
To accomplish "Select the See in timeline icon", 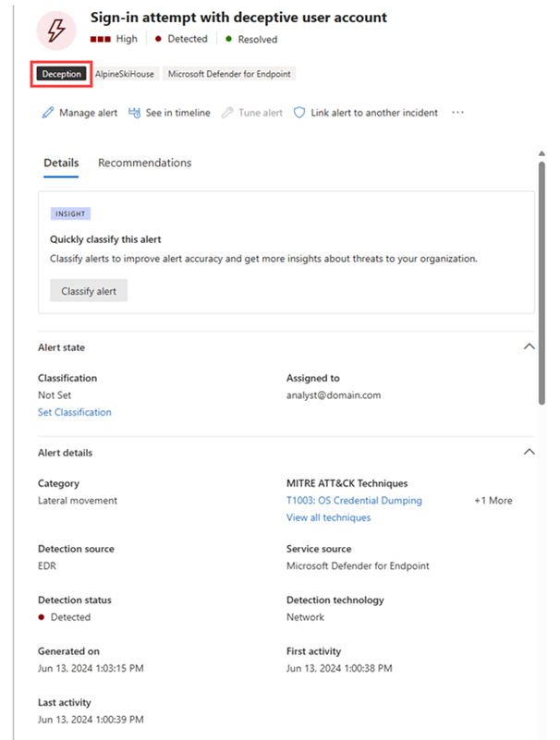I will tap(135, 113).
